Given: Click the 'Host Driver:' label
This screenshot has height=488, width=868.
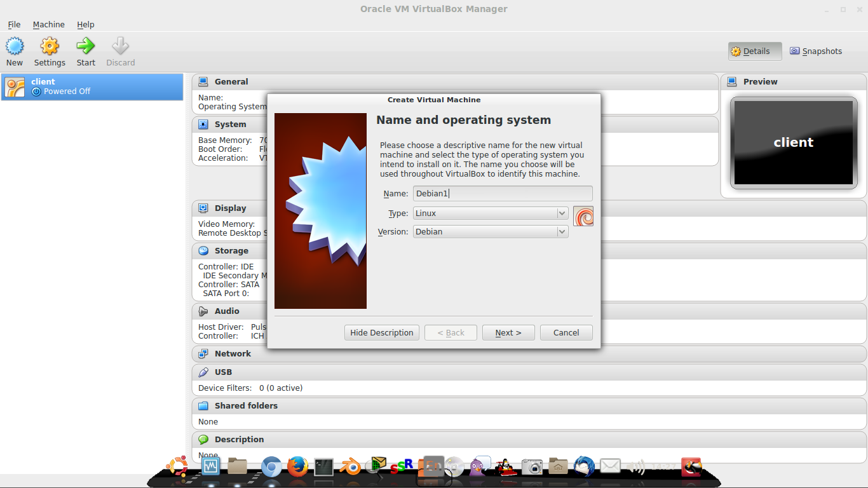Looking at the screenshot, I should pos(221,327).
